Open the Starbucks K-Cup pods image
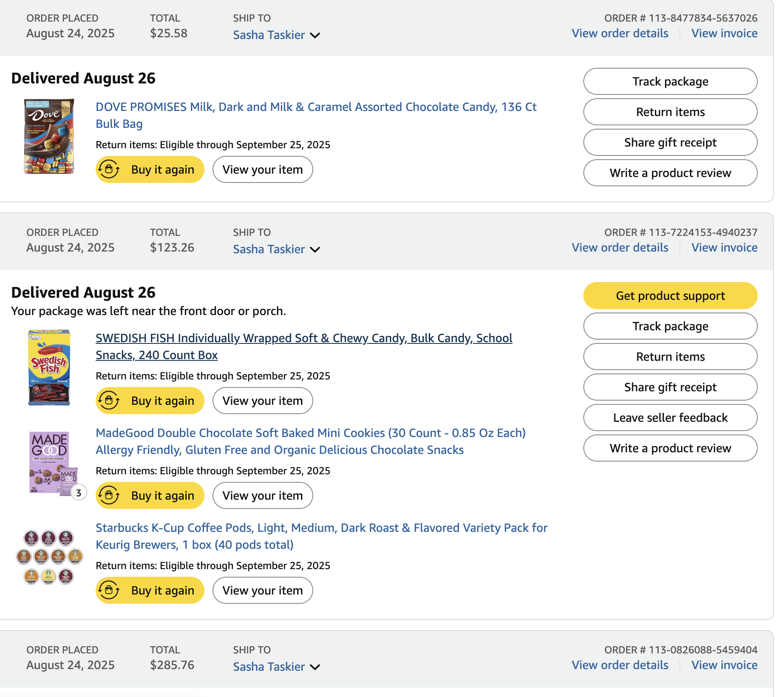This screenshot has height=697, width=784. 49,557
